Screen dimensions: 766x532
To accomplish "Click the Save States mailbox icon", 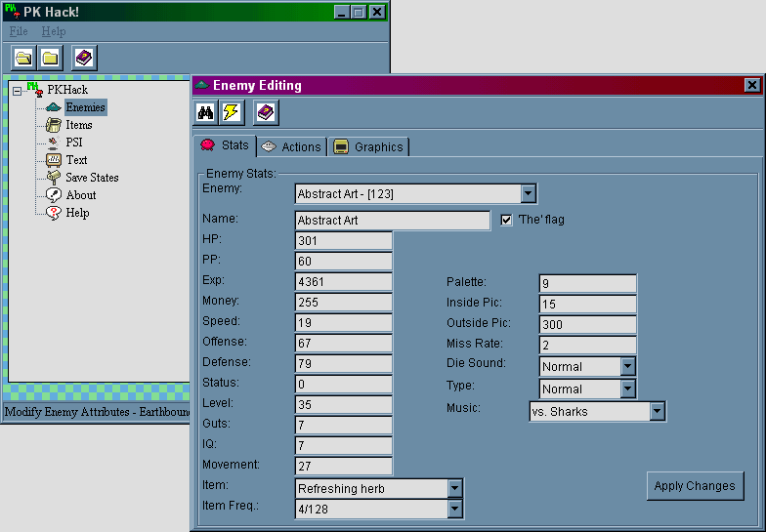I will coord(53,178).
